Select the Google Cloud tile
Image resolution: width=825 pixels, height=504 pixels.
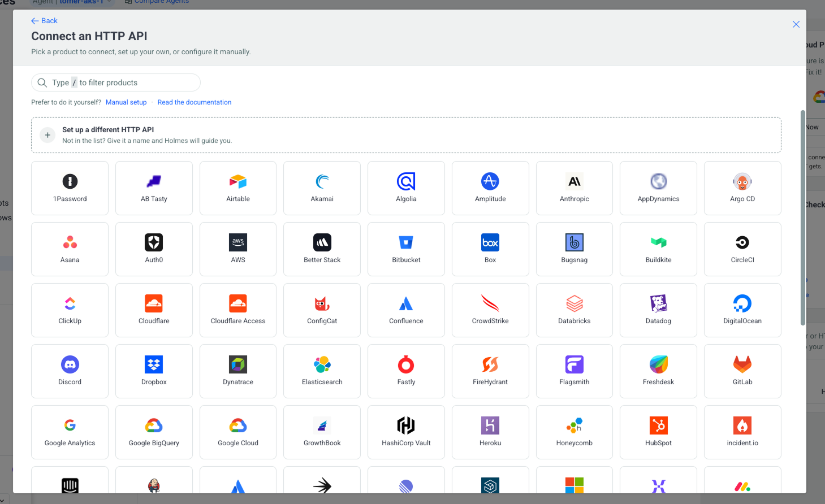click(238, 432)
